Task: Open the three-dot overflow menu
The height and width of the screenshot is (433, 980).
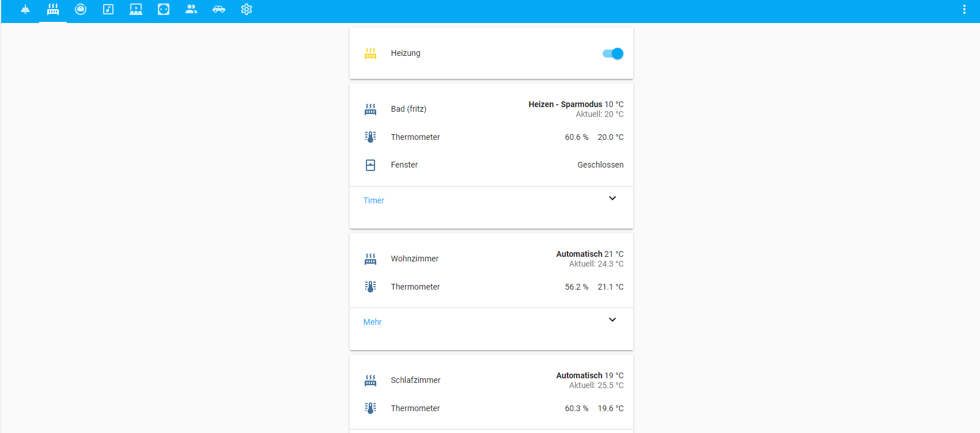Action: 964,9
